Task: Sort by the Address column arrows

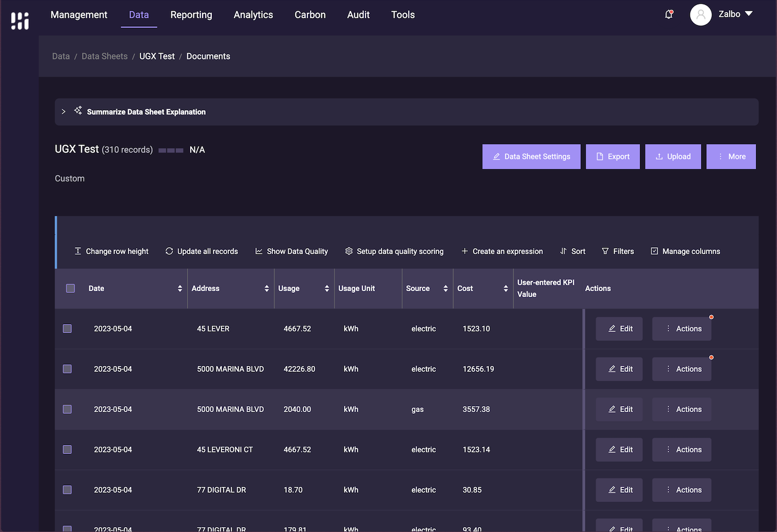Action: point(267,289)
